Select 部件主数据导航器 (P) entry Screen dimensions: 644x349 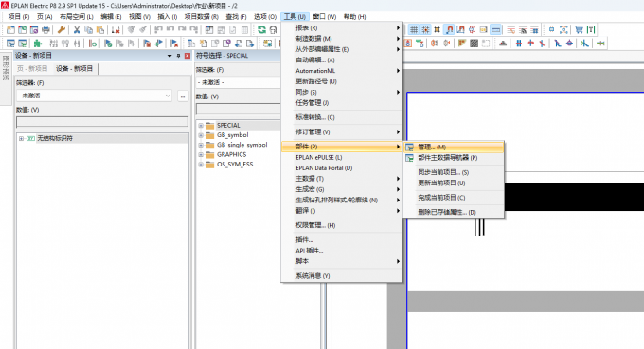(454, 158)
